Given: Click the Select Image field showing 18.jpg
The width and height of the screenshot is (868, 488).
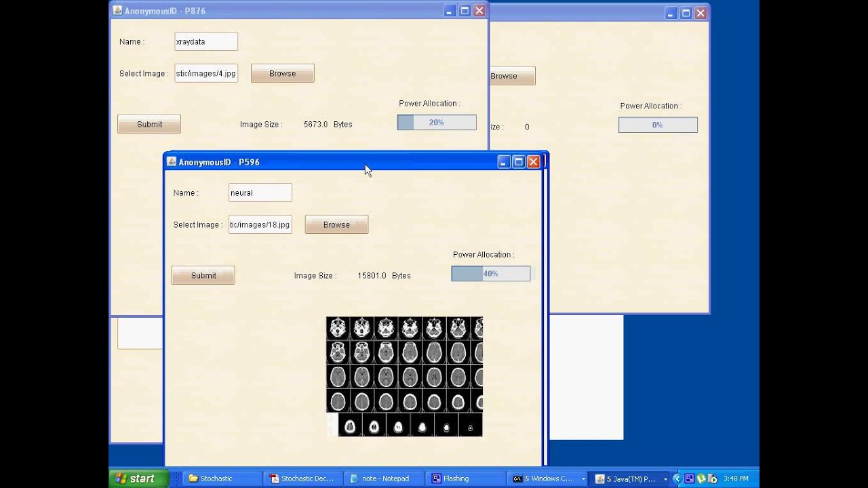Looking at the screenshot, I should pos(260,224).
